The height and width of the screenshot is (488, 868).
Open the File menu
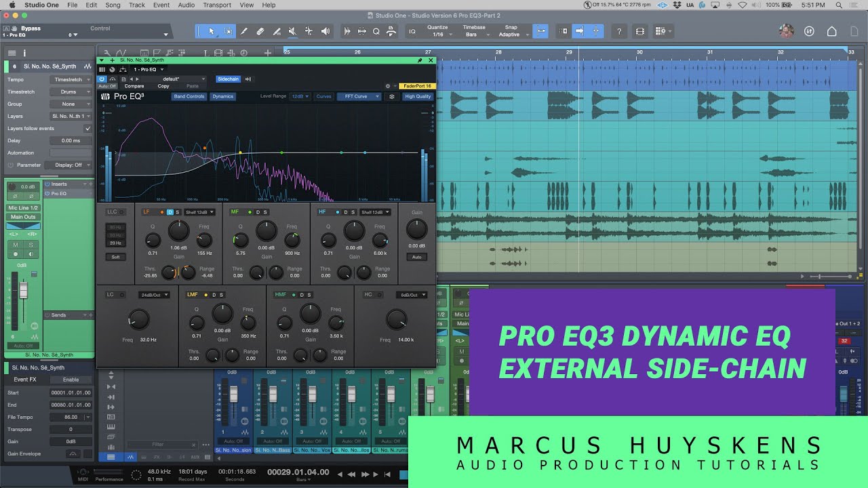pyautogui.click(x=72, y=5)
